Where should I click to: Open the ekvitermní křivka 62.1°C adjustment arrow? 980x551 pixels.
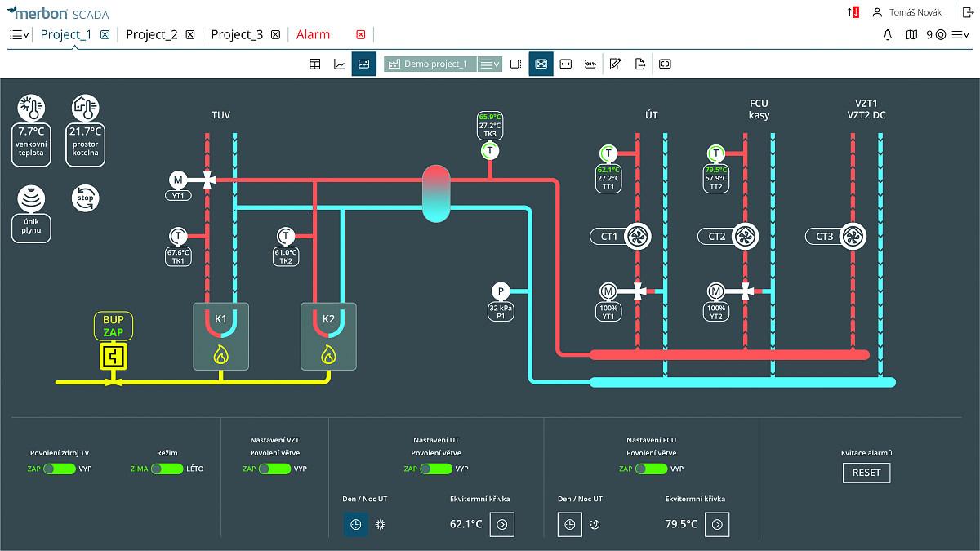(x=503, y=525)
